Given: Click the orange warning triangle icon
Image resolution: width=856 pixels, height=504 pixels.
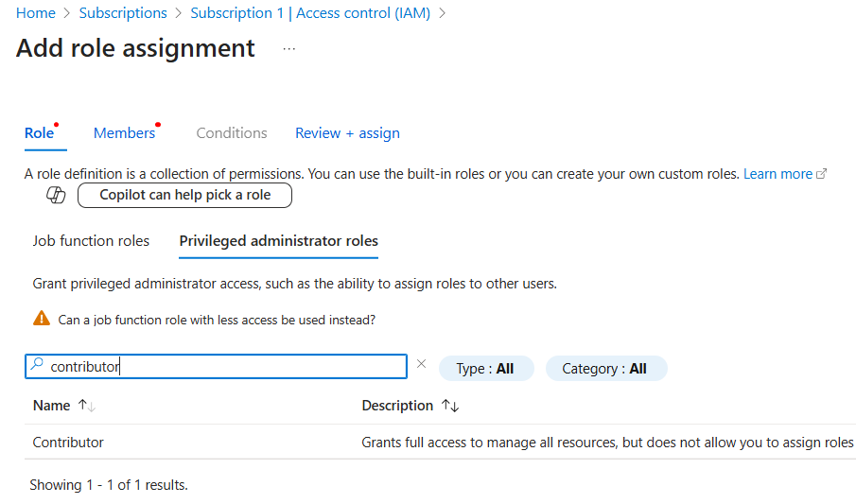Looking at the screenshot, I should point(42,319).
